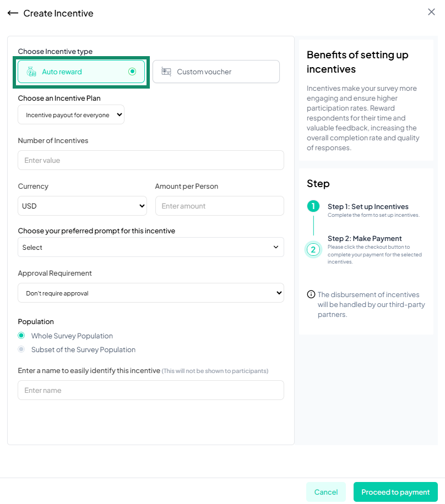The height and width of the screenshot is (504, 445).
Task: Expand the Approval Requirement dropdown
Action: click(151, 292)
